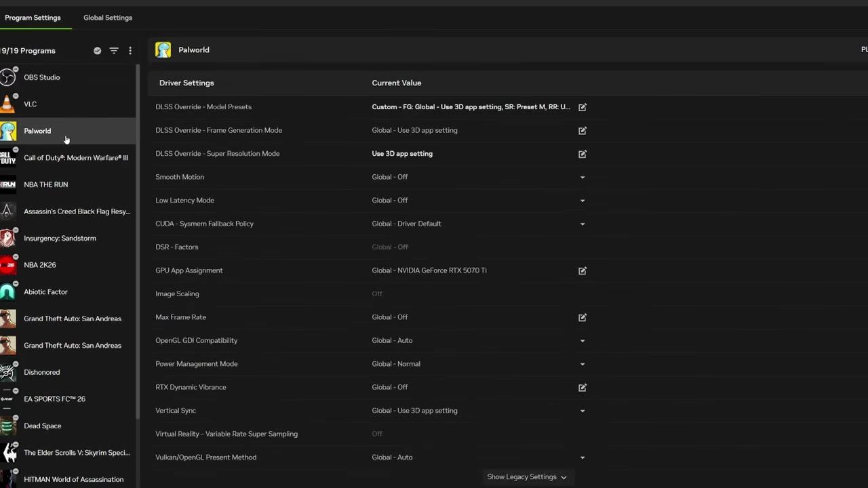The image size is (868, 488).
Task: Click edit icon for GPU App Assignment
Action: (x=583, y=270)
